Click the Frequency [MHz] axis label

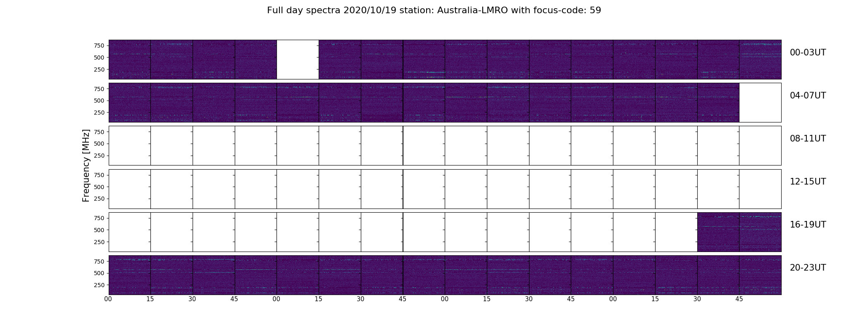(x=86, y=165)
